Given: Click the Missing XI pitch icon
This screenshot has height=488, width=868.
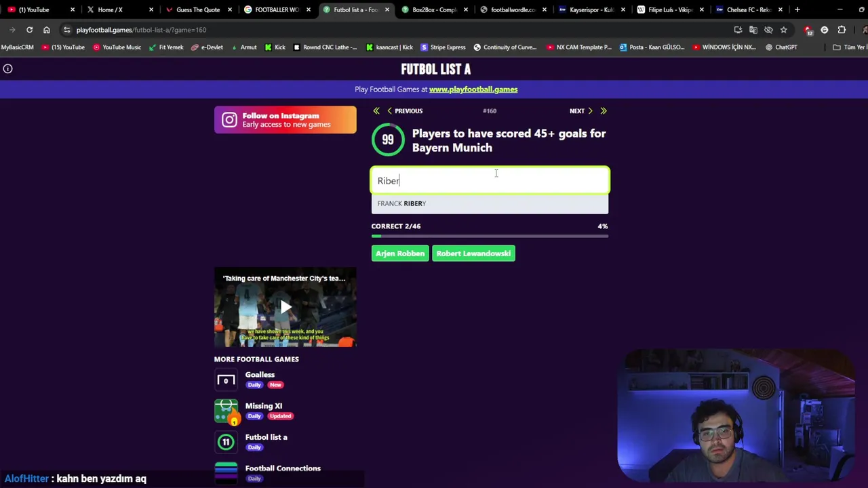Looking at the screenshot, I should [x=226, y=411].
